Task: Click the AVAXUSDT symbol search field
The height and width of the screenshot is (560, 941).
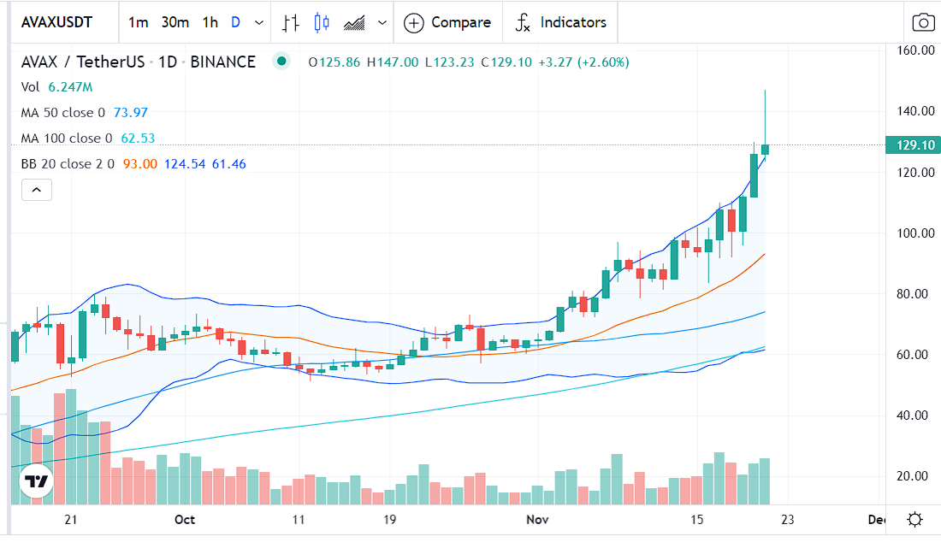Action: coord(57,22)
